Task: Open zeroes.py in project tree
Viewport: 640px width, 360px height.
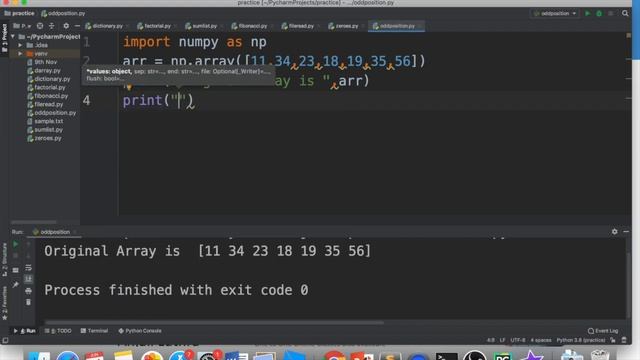Action: click(x=44, y=138)
